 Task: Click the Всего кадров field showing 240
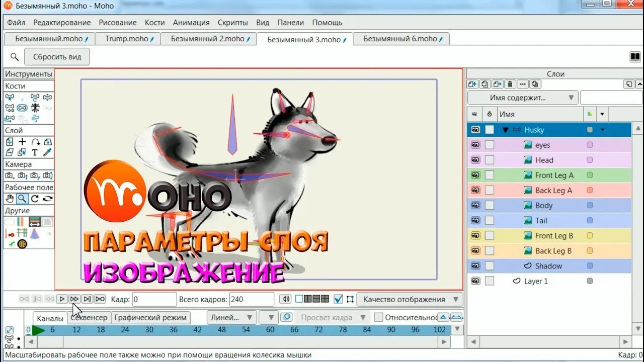point(252,299)
